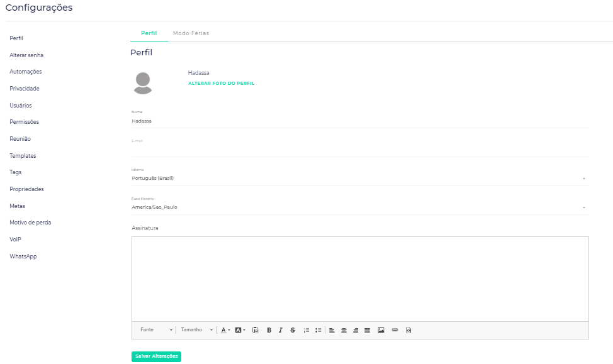Open Automações in the settings sidebar
The width and height of the screenshot is (613, 364).
pyautogui.click(x=26, y=72)
